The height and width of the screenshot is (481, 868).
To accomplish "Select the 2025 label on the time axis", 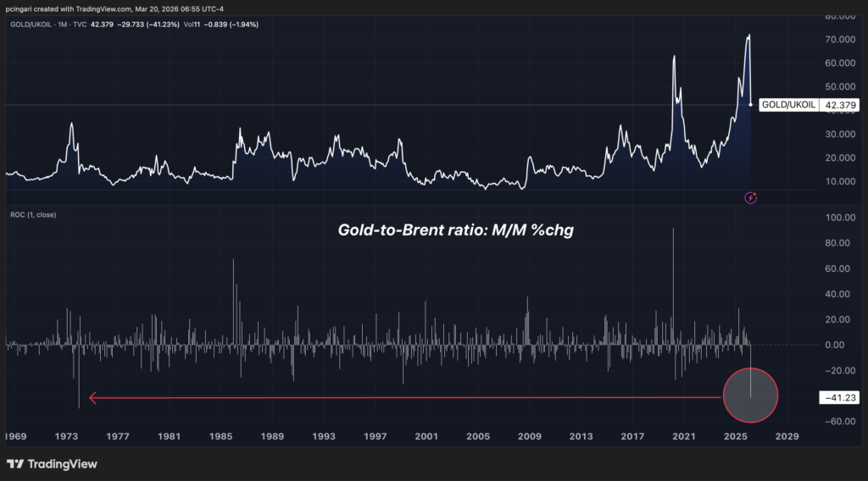I will click(x=734, y=436).
